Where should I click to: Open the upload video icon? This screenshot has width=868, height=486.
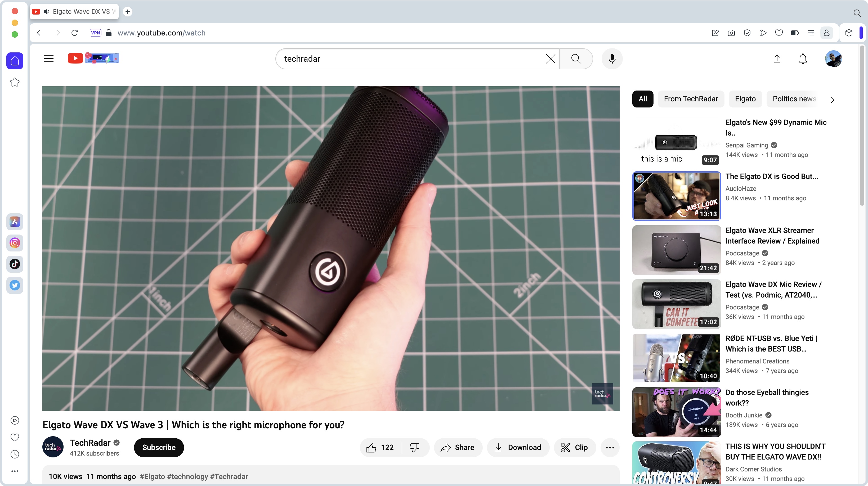coord(777,58)
